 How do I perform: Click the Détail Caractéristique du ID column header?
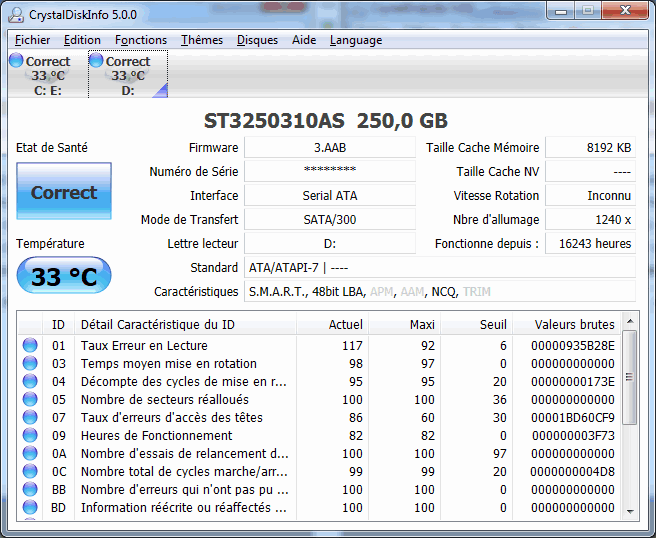pyautogui.click(x=185, y=324)
